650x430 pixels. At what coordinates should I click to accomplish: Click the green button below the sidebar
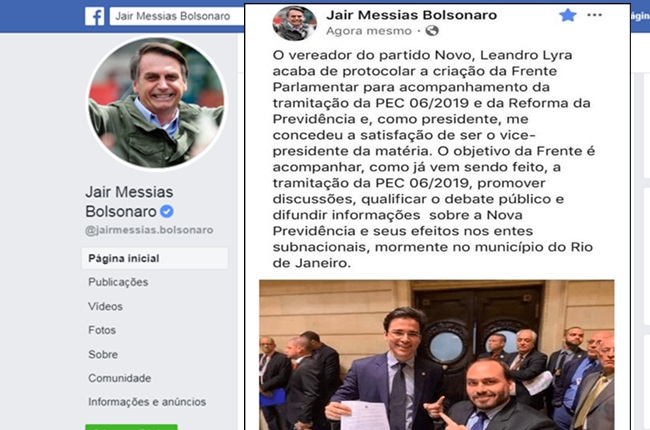coord(131,427)
